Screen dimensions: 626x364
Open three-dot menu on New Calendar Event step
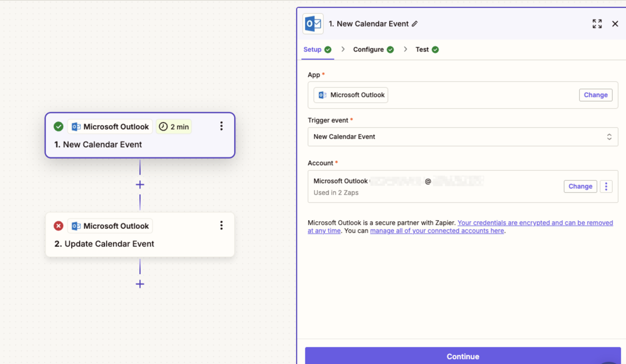coord(221,126)
